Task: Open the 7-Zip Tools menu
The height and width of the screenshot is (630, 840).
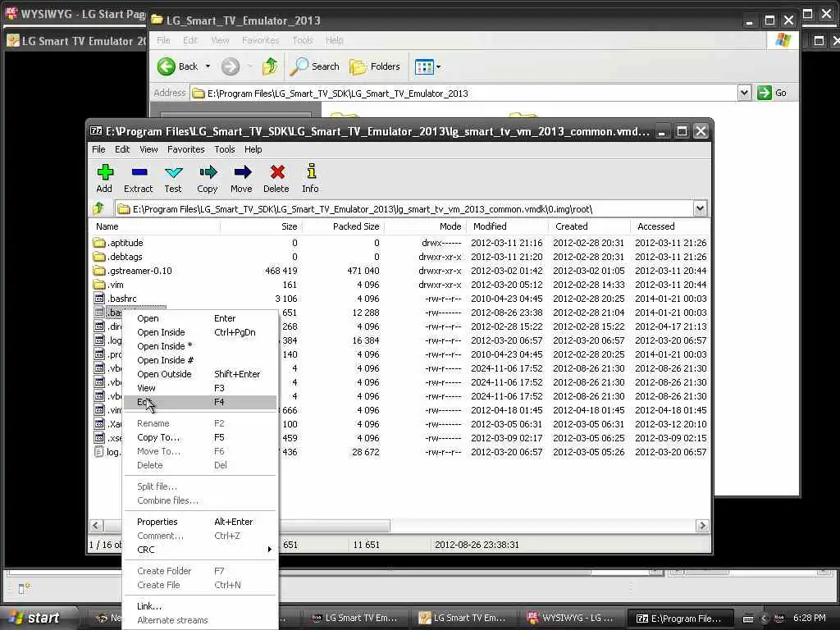Action: [x=225, y=149]
